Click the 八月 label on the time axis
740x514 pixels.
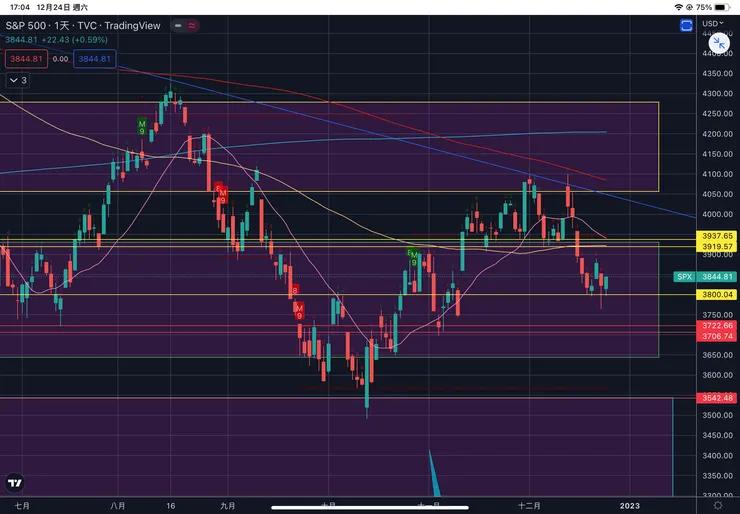click(x=118, y=506)
